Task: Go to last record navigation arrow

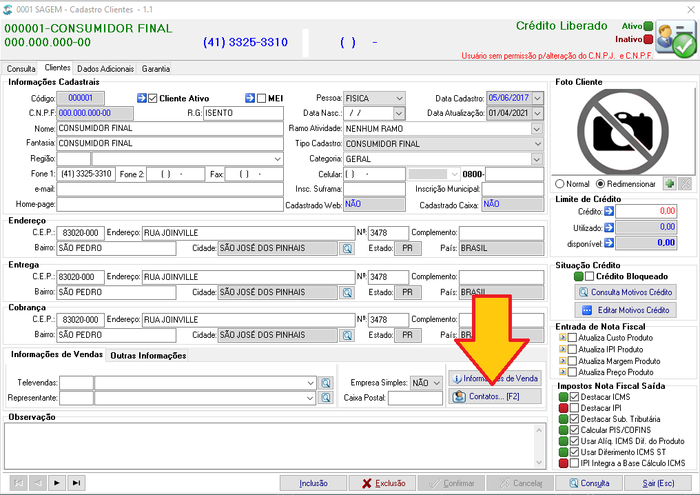Action: [x=76, y=483]
